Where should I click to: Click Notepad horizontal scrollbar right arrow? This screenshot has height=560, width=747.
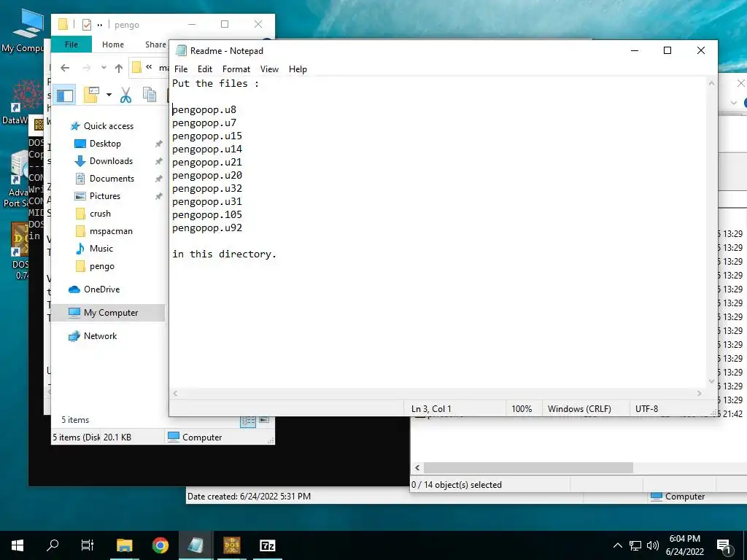tap(700, 393)
